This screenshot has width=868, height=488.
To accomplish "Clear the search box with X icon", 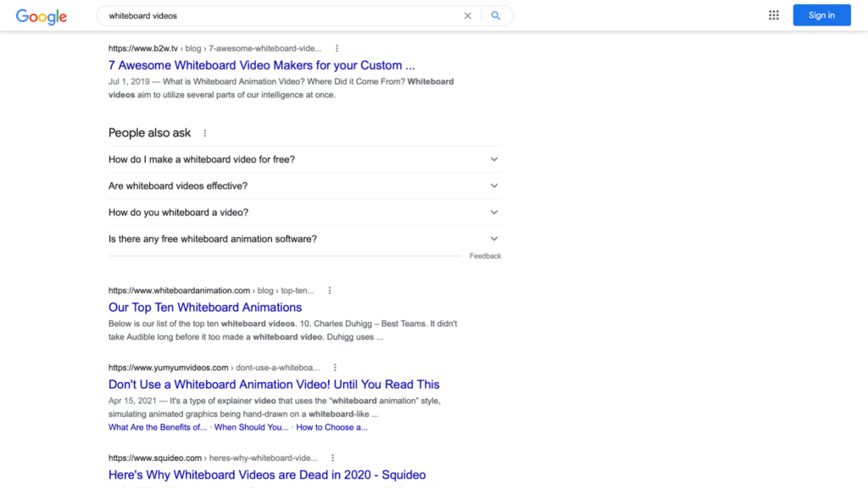I will 468,16.
